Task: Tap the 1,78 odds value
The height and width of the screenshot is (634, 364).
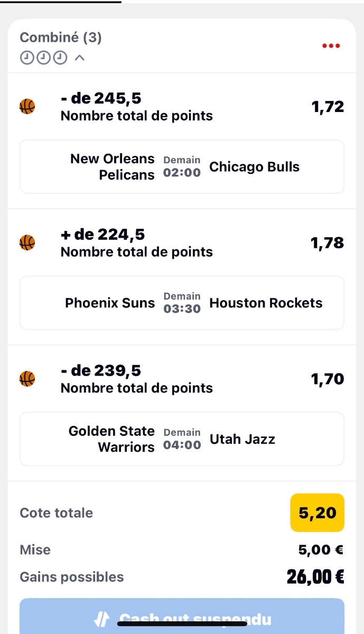Action: tap(328, 243)
